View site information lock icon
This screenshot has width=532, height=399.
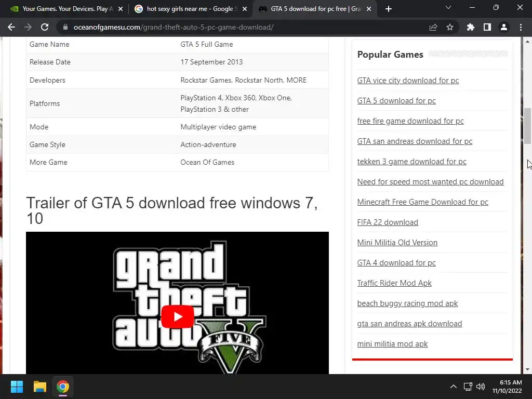click(65, 27)
